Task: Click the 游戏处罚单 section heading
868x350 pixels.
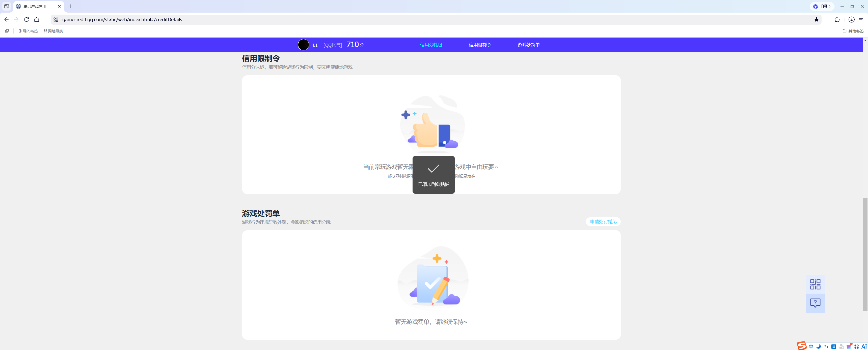Action: pos(261,213)
